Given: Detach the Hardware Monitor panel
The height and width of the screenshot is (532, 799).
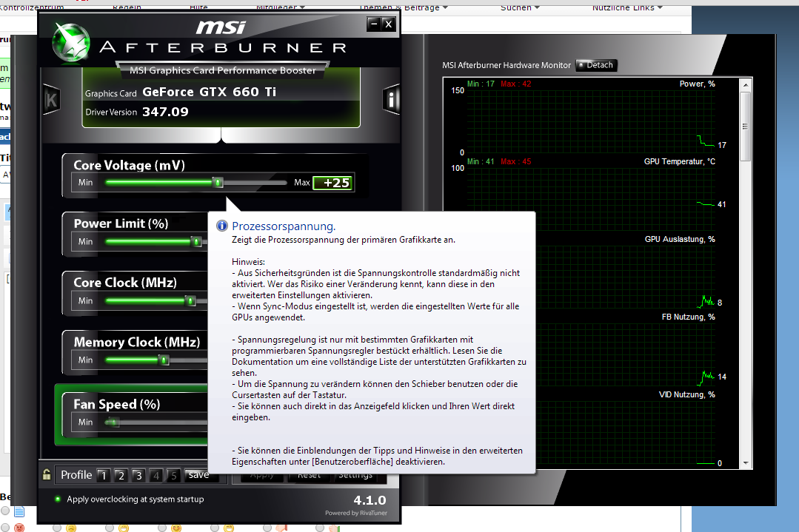Looking at the screenshot, I should [x=596, y=65].
